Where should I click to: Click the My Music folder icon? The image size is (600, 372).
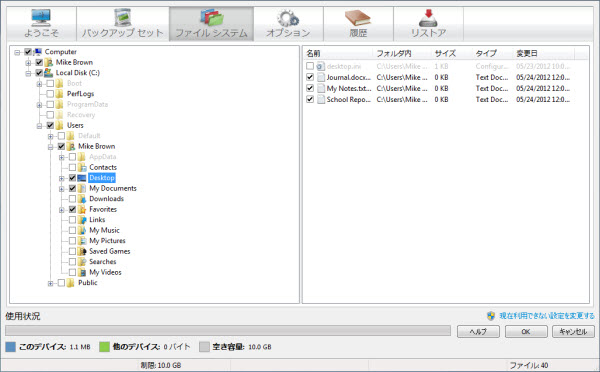[82, 230]
